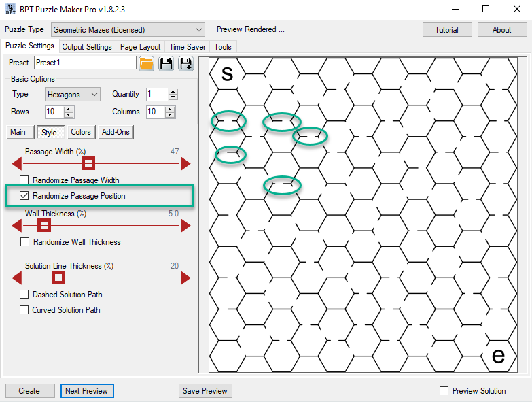
Task: Click the save preset floppy icon
Action: (x=166, y=64)
